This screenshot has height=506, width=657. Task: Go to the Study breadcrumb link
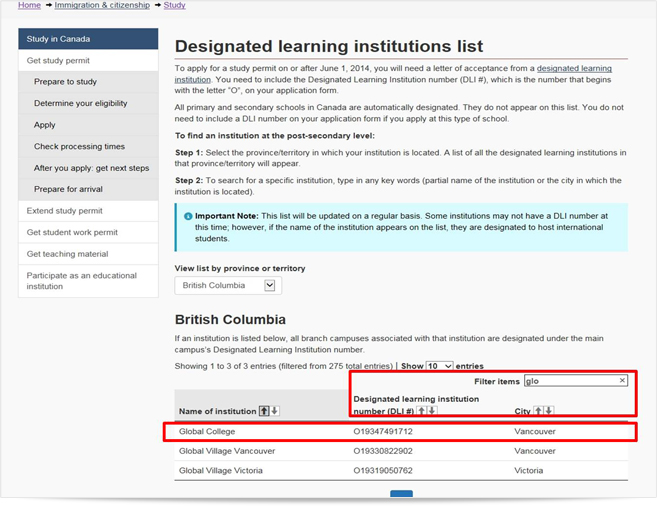click(x=174, y=5)
